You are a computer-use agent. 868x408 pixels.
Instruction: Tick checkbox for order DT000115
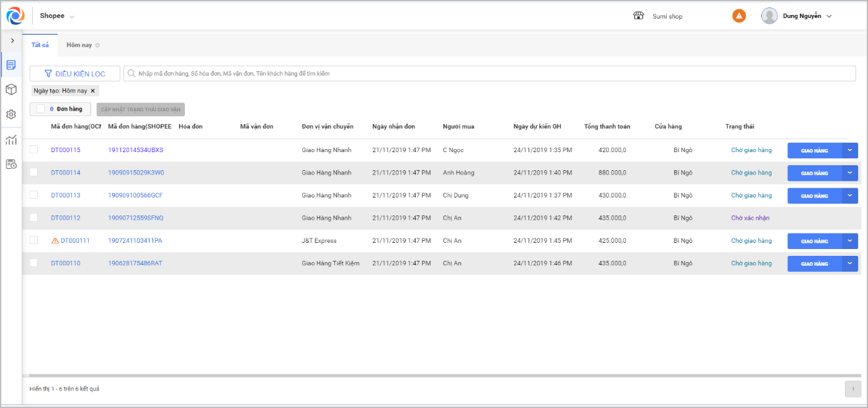[x=34, y=150]
